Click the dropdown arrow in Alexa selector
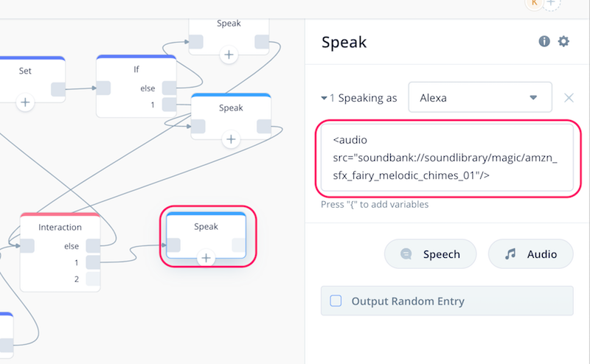Viewport: 590px width, 364px height. coord(533,98)
